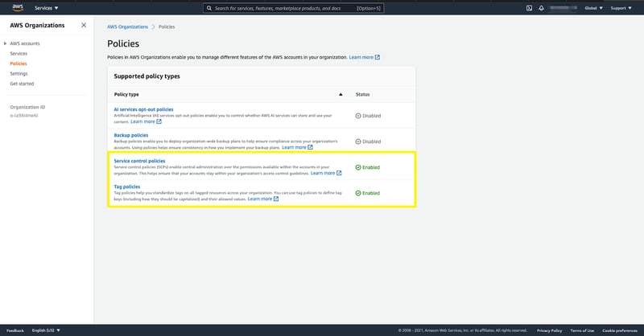
Task: Click the Feedback link in the footer
Action: tap(15, 330)
